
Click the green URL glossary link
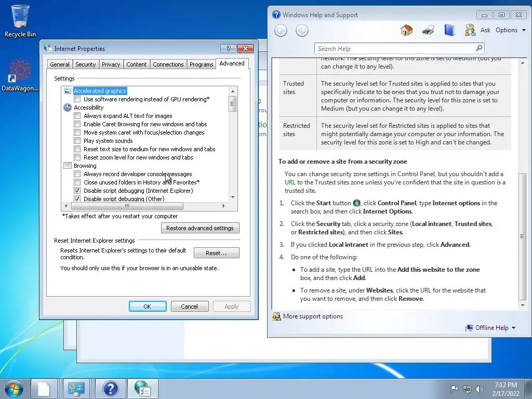(x=290, y=182)
